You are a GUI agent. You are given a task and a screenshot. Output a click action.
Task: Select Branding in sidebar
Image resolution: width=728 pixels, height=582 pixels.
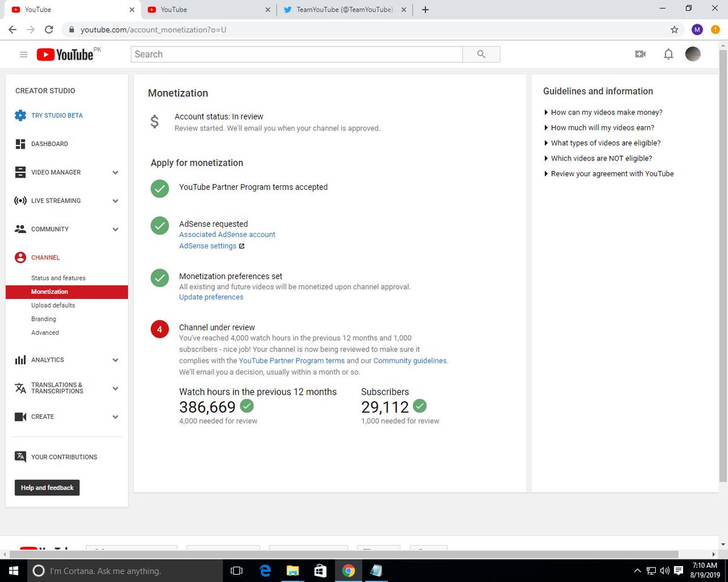[44, 319]
